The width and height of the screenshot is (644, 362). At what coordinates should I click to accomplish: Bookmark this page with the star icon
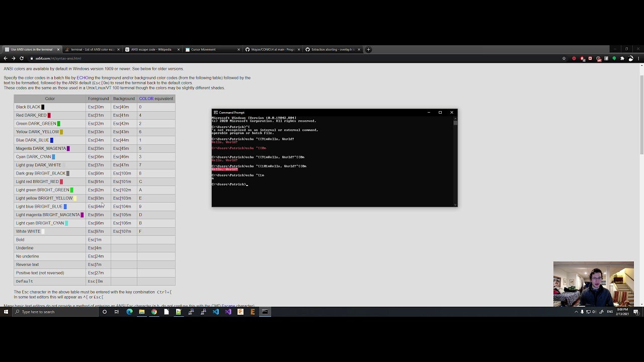pos(564,58)
